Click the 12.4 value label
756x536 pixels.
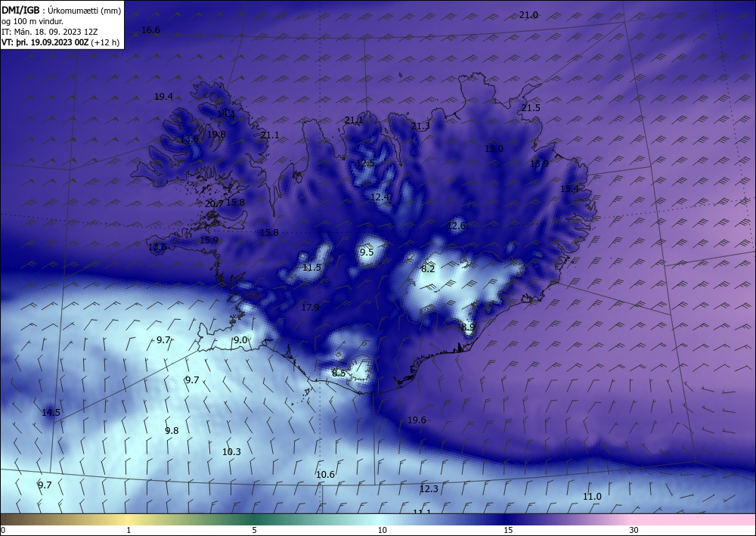380,197
